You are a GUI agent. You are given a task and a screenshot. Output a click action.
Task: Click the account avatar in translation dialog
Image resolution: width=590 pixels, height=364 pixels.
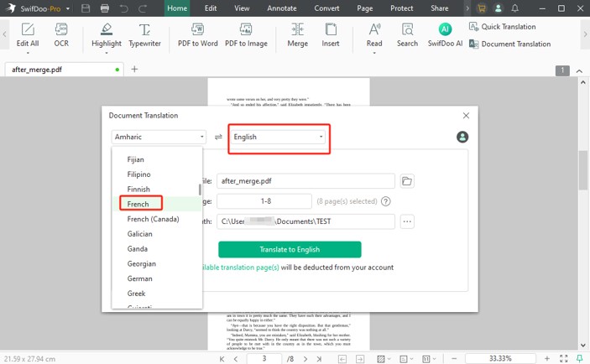click(x=462, y=137)
